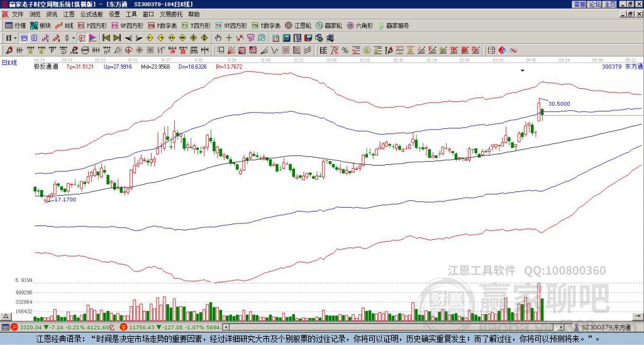Viewport: 644px width, 345px height.
Task: Select the crosshair cursor tool
Action: [229, 38]
